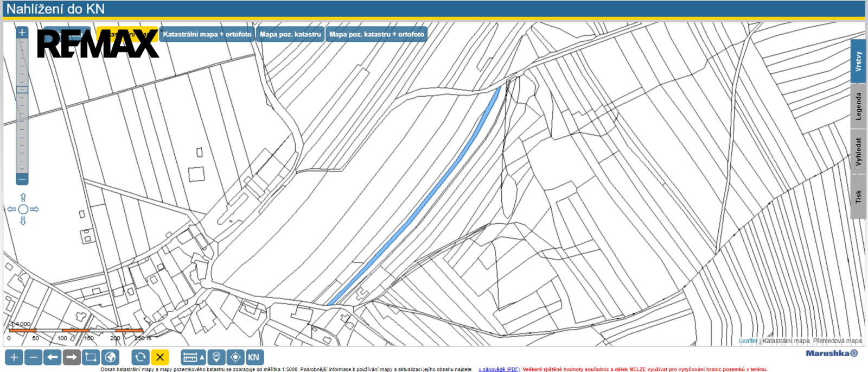The height and width of the screenshot is (372, 868).
Task: Switch to Mapa poz. katastru layer
Action: 290,34
